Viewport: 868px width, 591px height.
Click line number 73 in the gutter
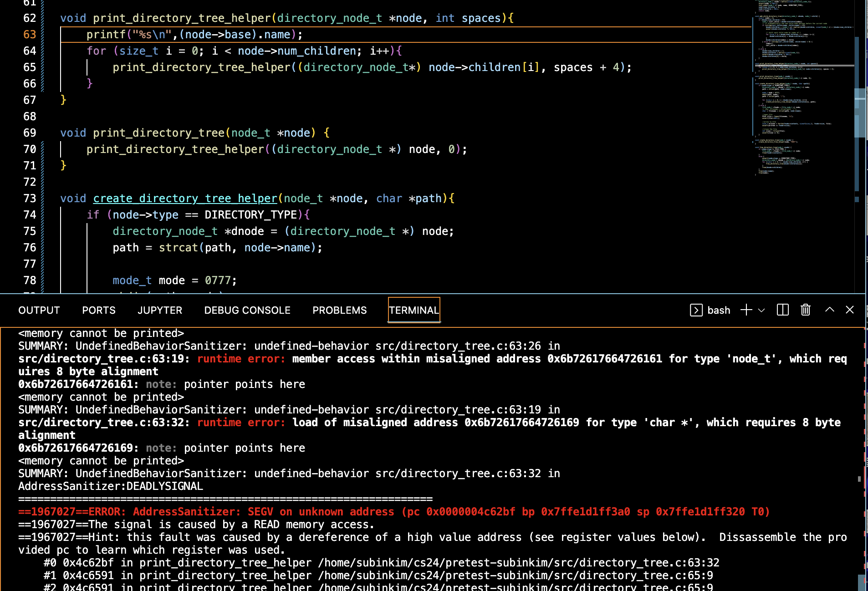pos(30,199)
